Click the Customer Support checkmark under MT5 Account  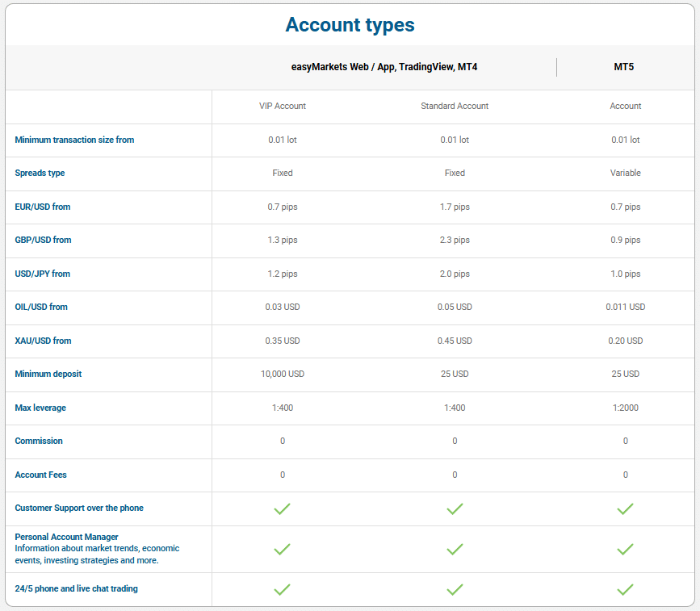point(626,508)
